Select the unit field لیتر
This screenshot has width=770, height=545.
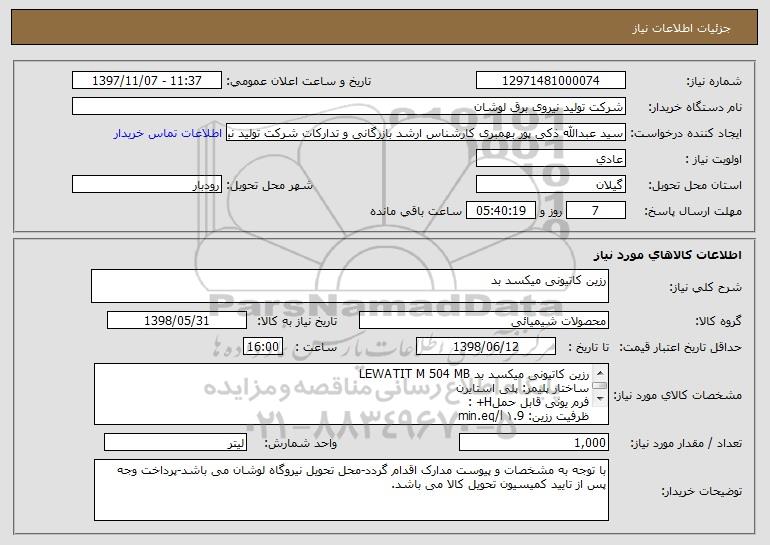click(175, 442)
